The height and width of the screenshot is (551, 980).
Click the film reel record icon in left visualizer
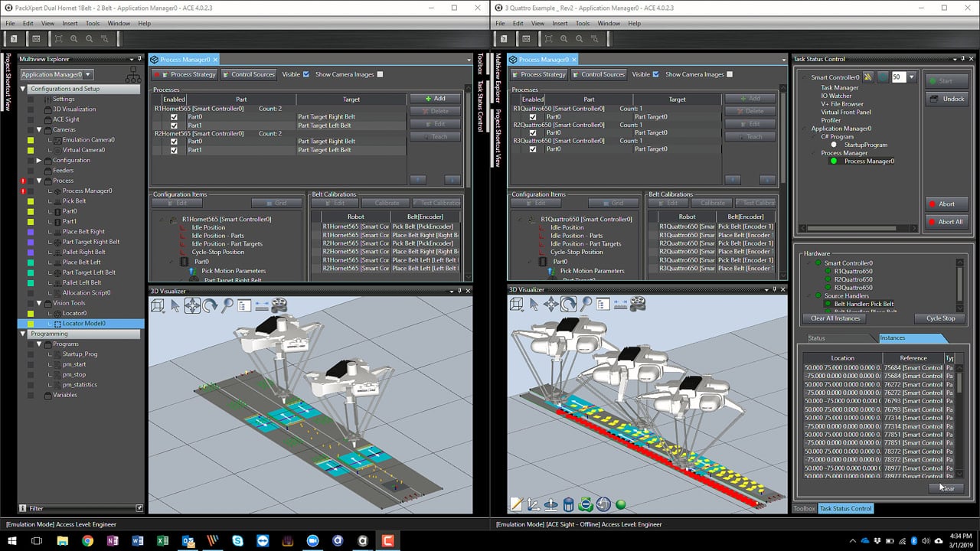[x=279, y=305]
